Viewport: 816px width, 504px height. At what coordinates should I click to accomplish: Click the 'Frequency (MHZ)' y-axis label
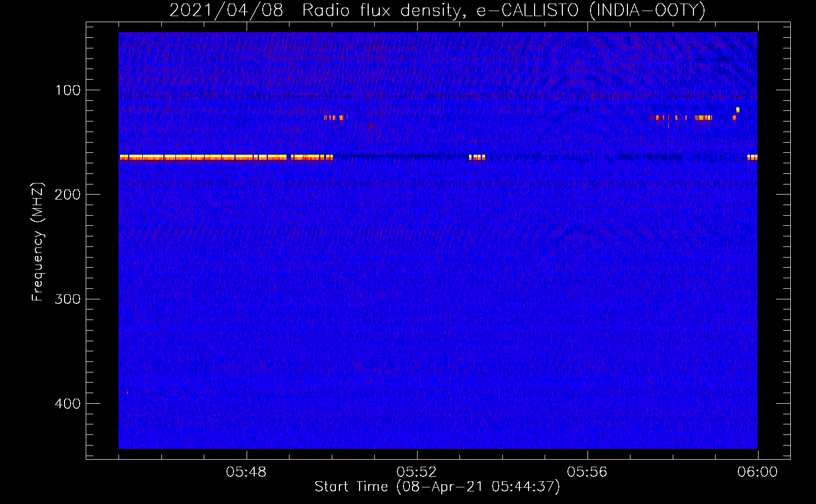tap(38, 242)
